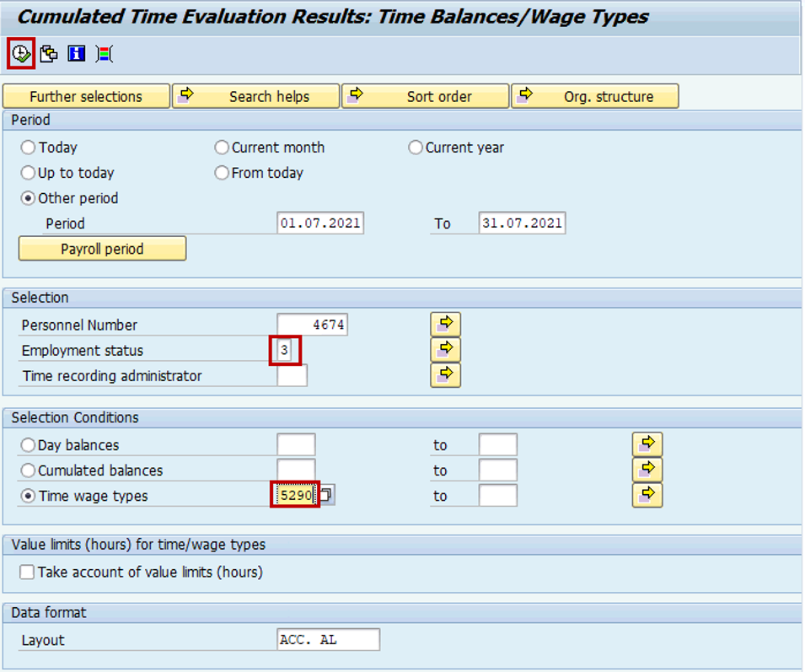Viewport: 805px width, 672px height.
Task: Click the Execute clock icon
Action: (x=21, y=53)
